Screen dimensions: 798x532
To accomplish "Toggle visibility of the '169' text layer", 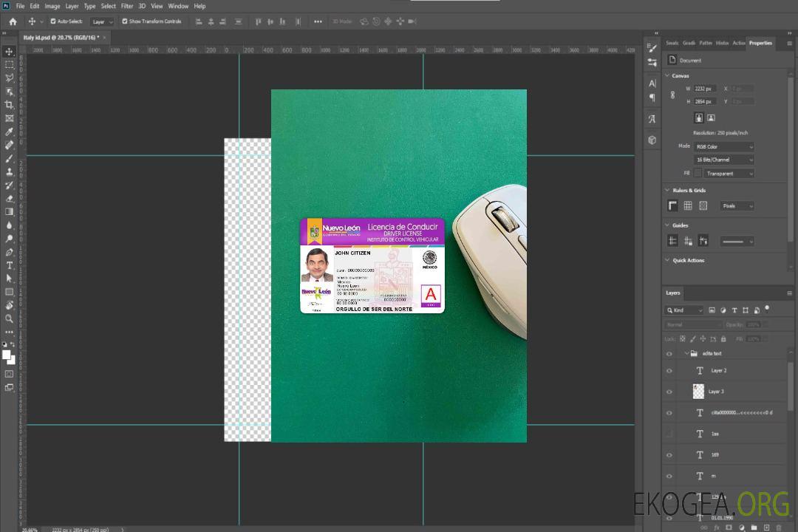I will (669, 455).
